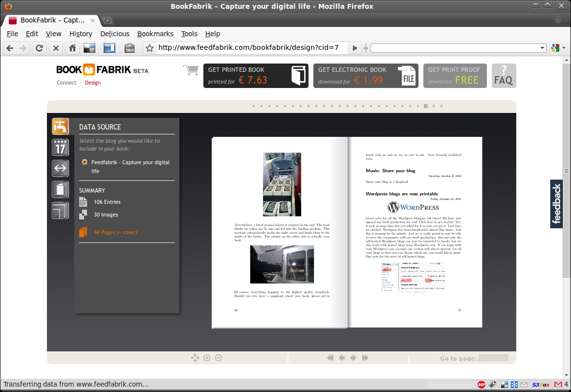Go forward in Firefox history

click(23, 48)
